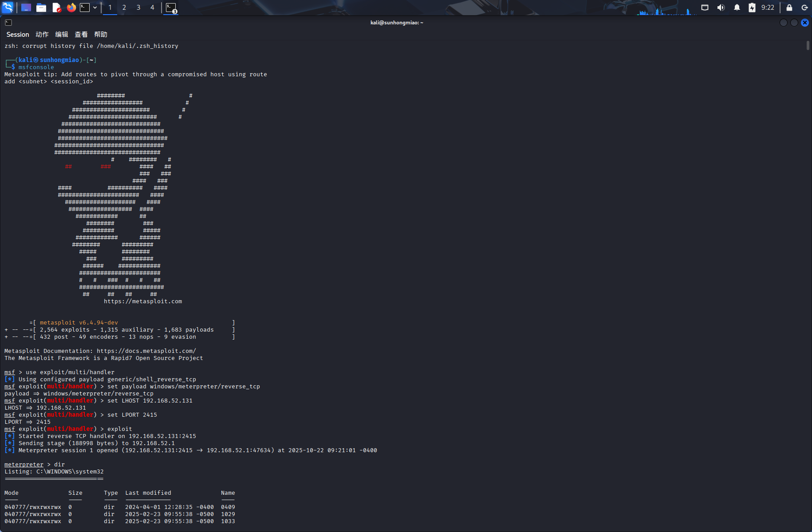
Task: Click the 'Mode' column header
Action: point(12,493)
